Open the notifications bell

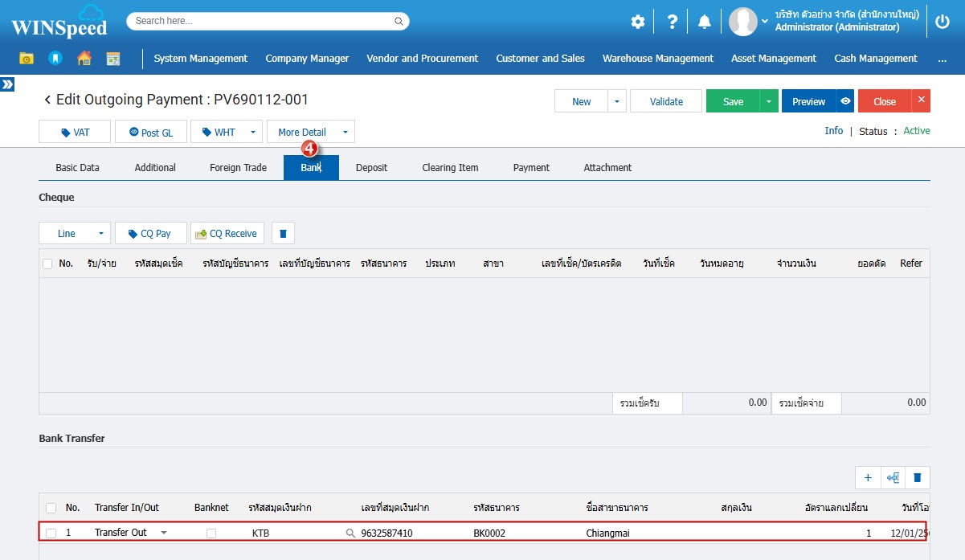(705, 22)
